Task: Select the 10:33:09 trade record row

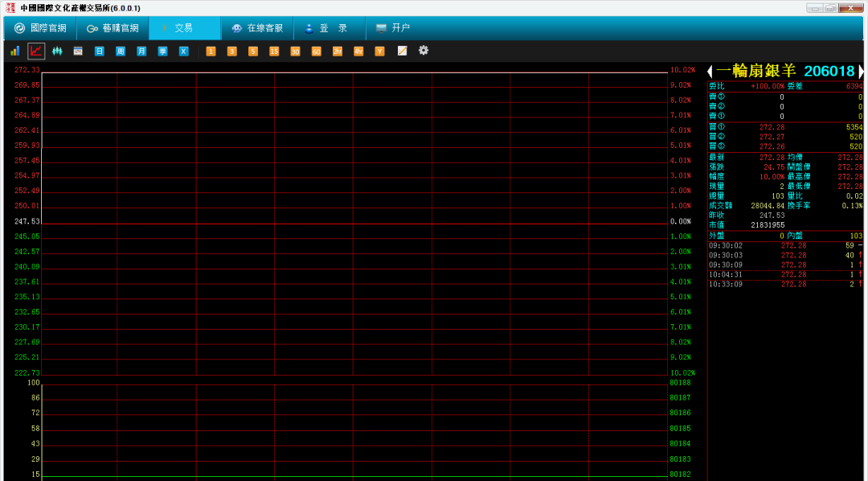Action: 785,284
